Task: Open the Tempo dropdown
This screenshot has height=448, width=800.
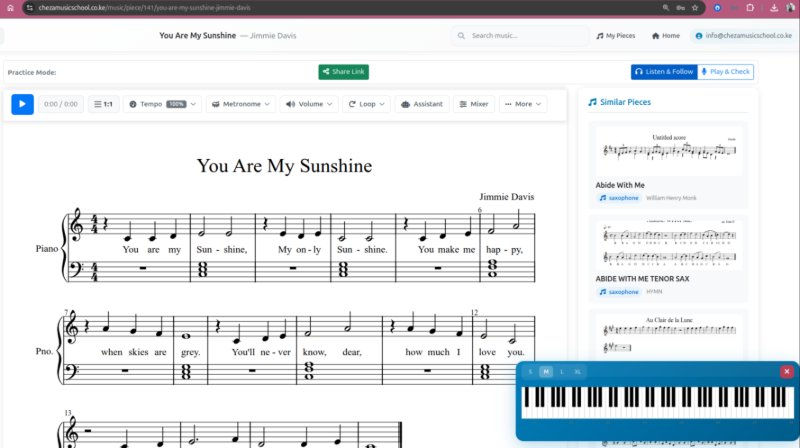Action: pos(162,104)
